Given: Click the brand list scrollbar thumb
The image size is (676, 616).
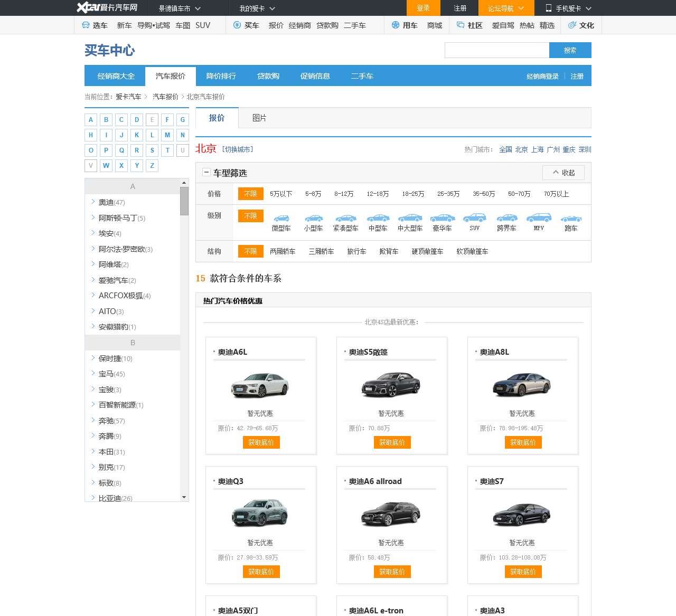Looking at the screenshot, I should coord(184,201).
